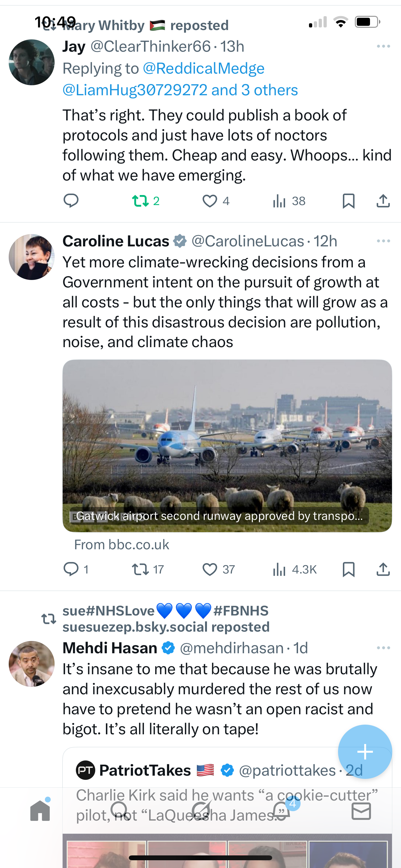Open more options for Jay's tweet

383,46
